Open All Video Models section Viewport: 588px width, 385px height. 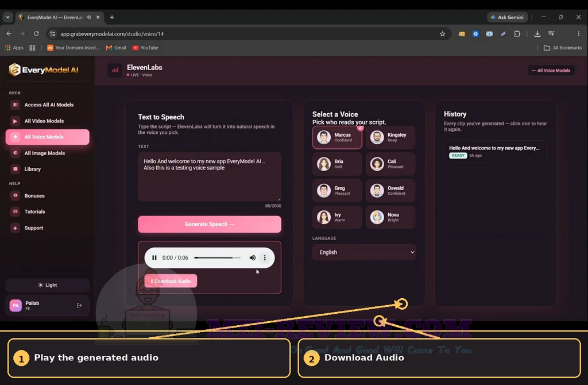point(48,121)
